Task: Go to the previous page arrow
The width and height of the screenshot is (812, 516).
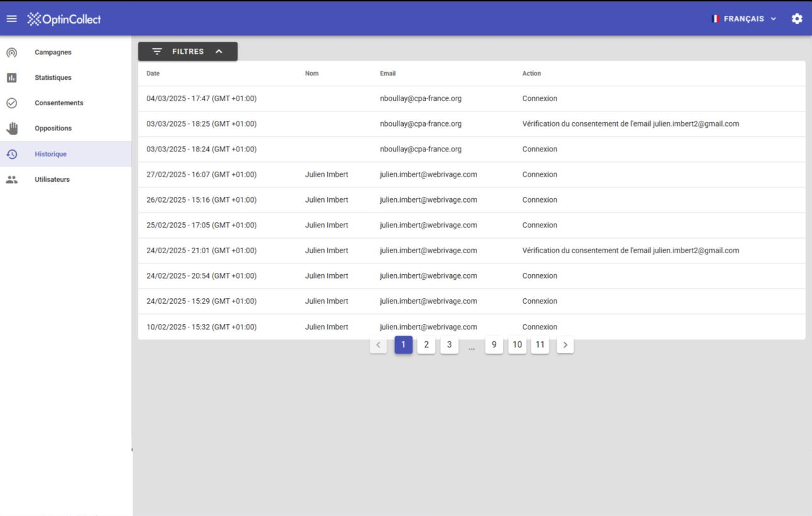Action: [378, 345]
